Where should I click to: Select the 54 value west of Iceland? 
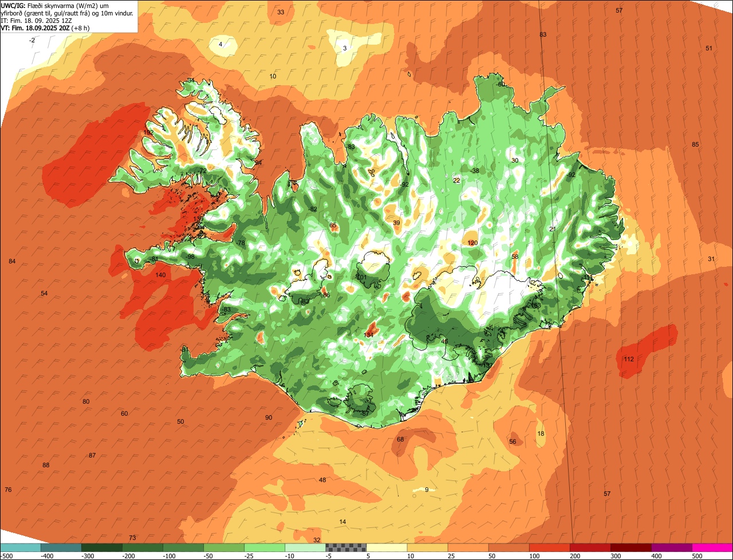tap(44, 293)
